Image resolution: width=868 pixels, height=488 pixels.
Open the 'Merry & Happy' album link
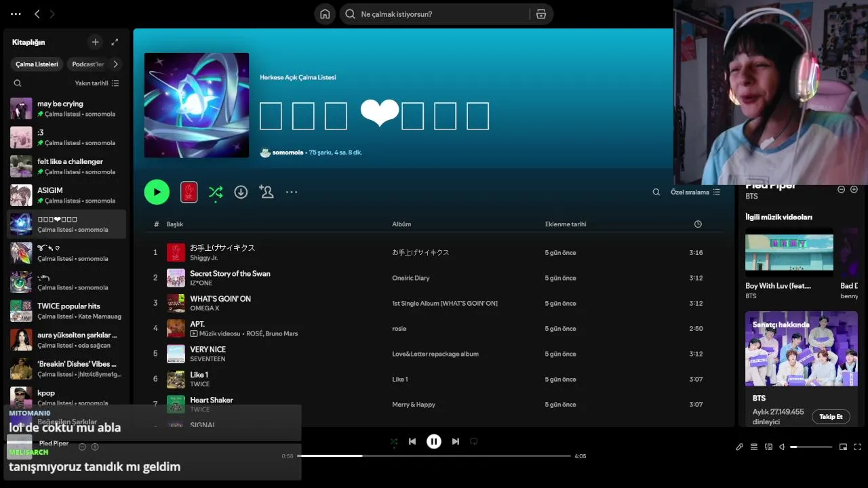pos(414,405)
